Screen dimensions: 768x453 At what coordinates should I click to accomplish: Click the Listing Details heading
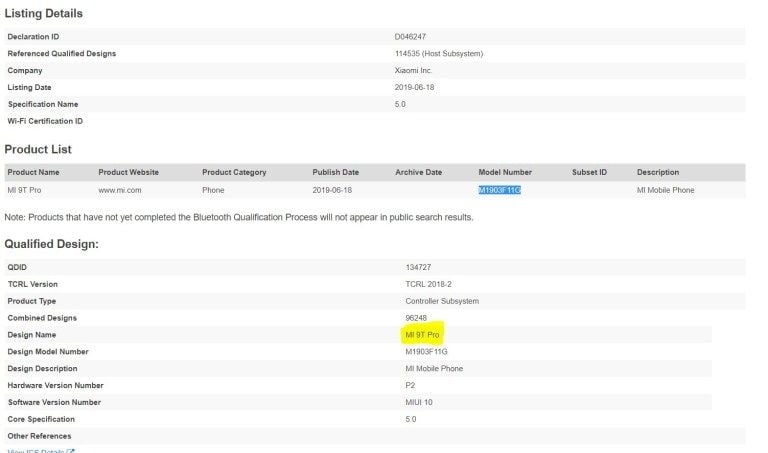click(x=44, y=13)
